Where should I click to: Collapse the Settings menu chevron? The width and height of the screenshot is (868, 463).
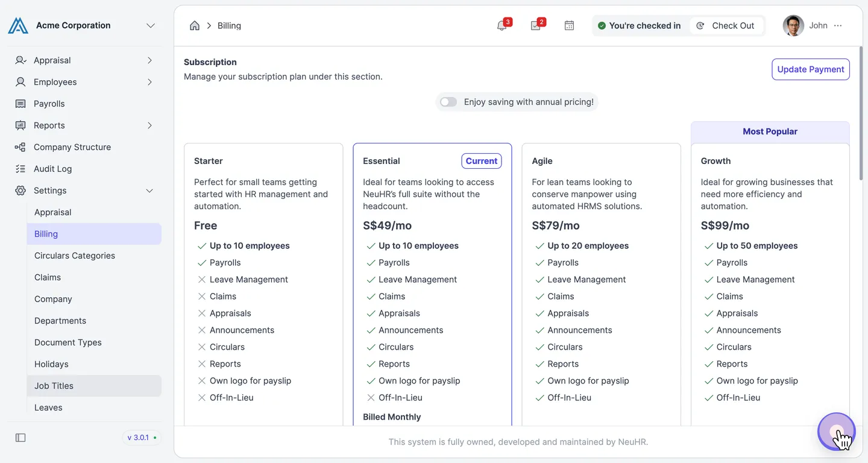149,191
